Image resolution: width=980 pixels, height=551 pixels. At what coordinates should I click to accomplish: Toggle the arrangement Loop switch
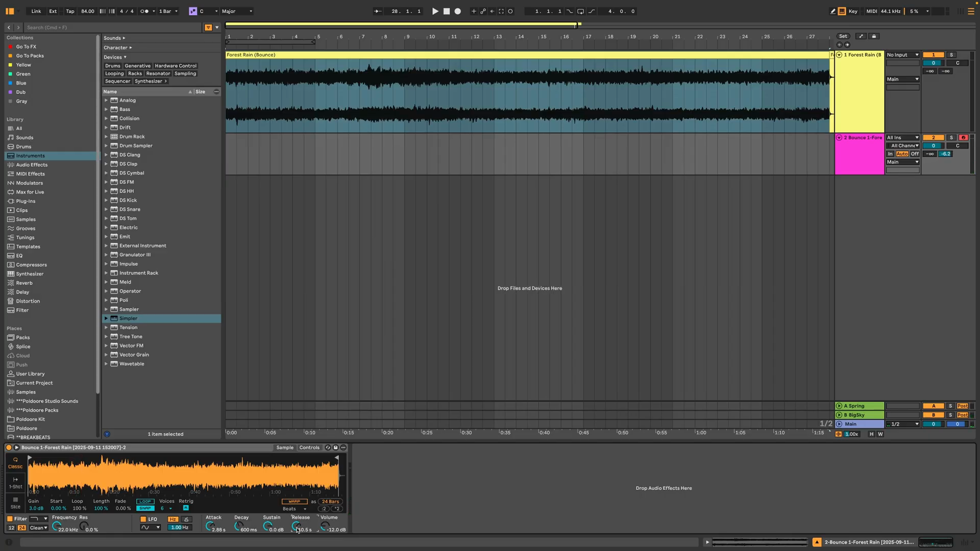[580, 11]
